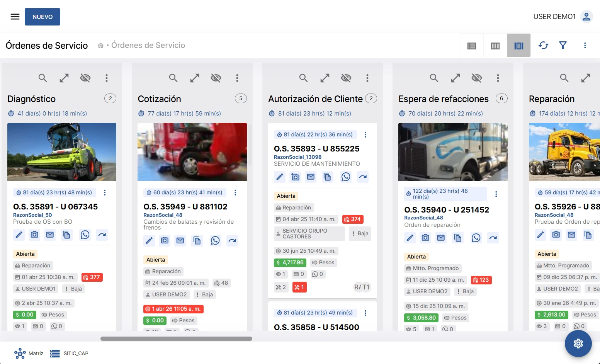The image size is (600, 364).
Task: Open the page-level three-dot options menu
Action: click(x=585, y=45)
